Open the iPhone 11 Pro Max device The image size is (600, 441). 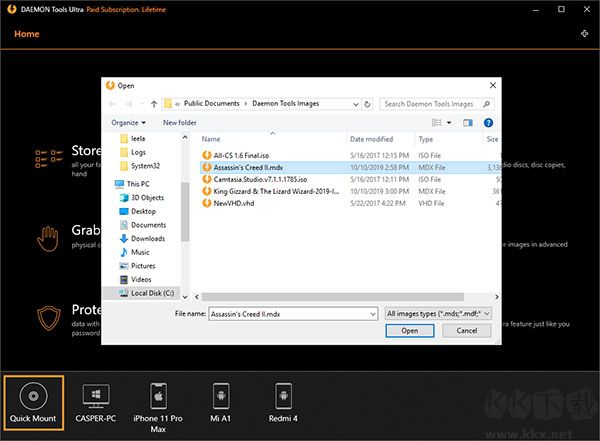156,396
